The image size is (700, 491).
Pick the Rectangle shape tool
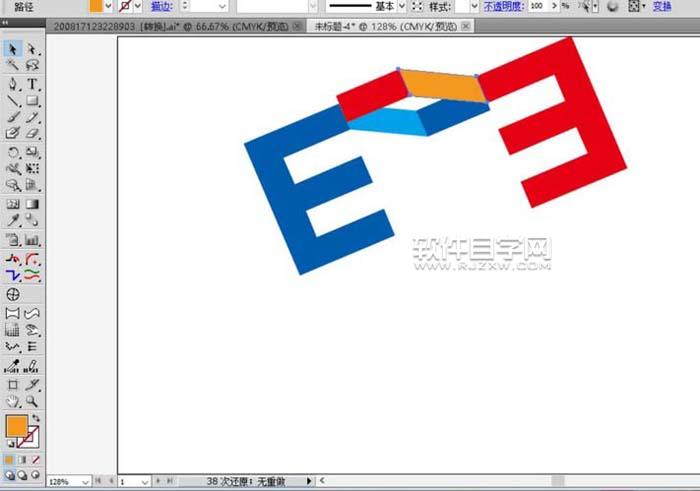tap(33, 100)
